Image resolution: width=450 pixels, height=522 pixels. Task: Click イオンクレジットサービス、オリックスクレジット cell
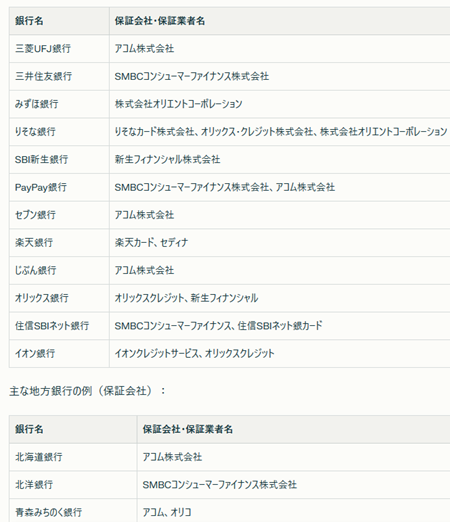click(x=280, y=353)
